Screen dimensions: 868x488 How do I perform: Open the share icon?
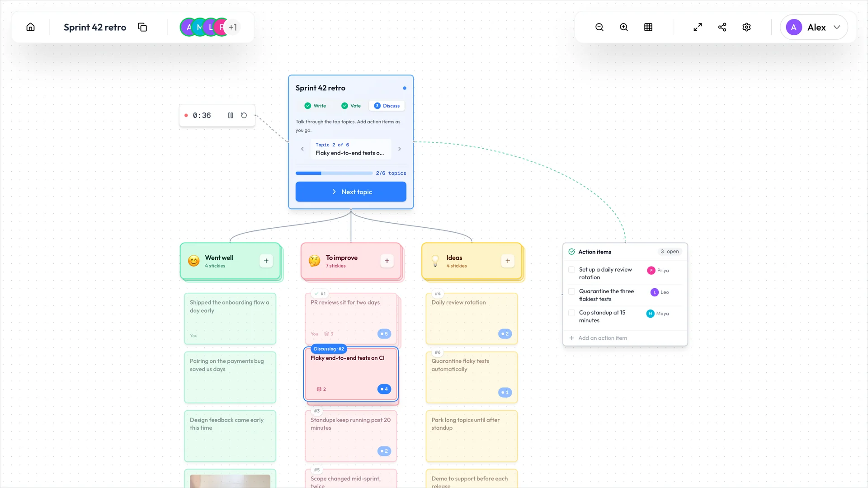[722, 27]
